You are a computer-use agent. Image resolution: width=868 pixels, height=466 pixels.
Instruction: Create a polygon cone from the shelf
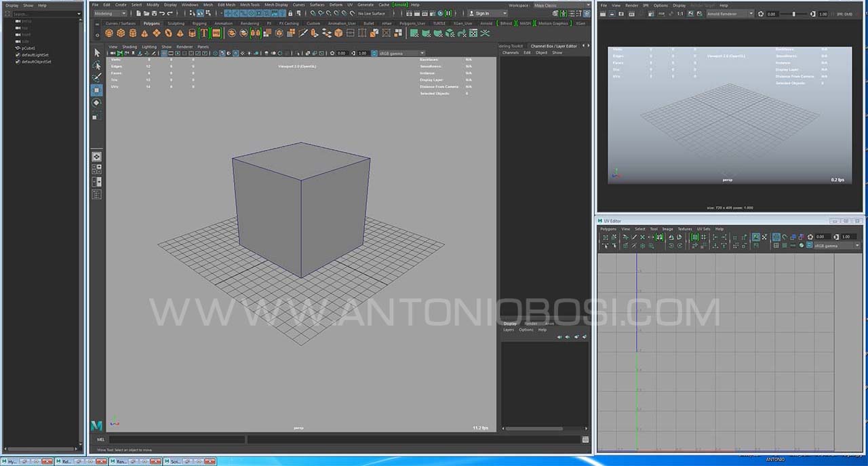coord(144,33)
